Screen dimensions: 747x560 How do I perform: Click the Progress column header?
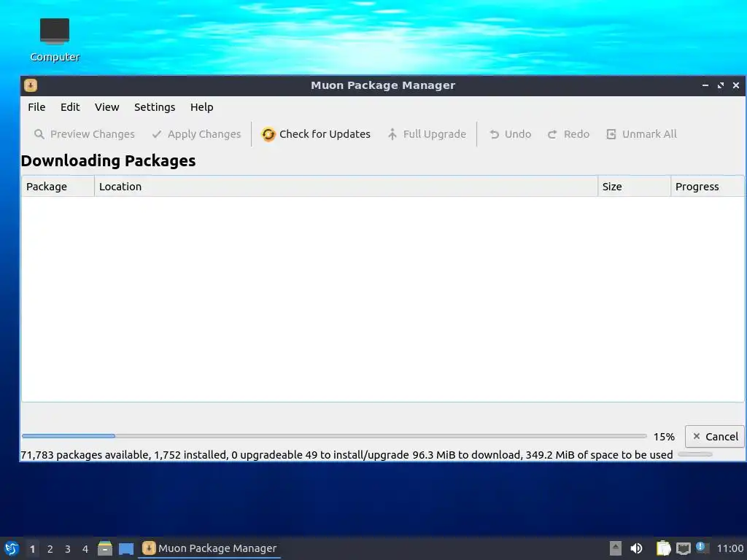click(x=707, y=187)
